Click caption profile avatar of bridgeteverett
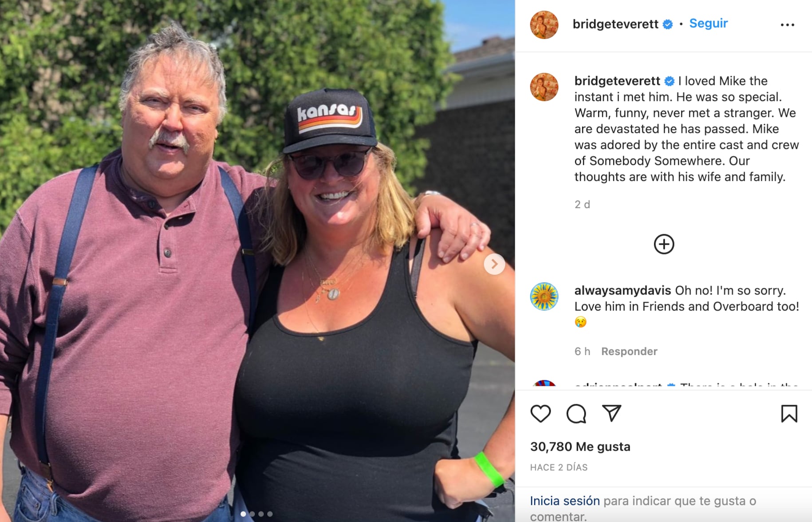812x522 pixels. pyautogui.click(x=544, y=87)
